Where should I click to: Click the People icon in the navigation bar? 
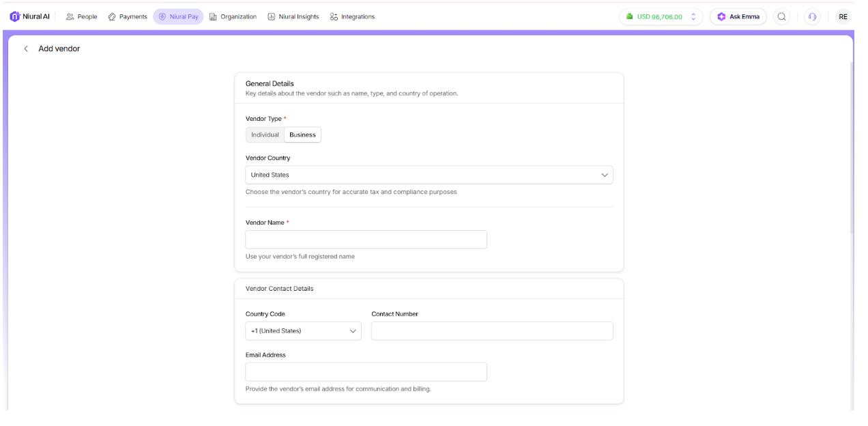[x=70, y=16]
